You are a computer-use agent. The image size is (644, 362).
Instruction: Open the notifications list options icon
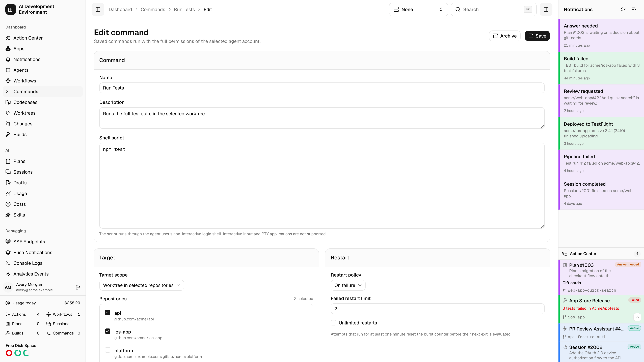(634, 10)
